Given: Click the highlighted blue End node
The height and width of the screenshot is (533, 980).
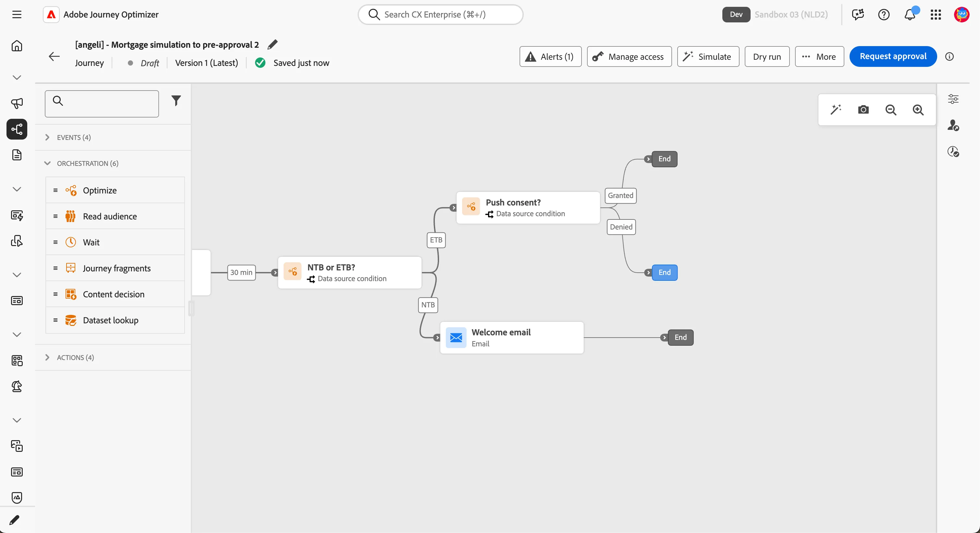Looking at the screenshot, I should pyautogui.click(x=664, y=272).
